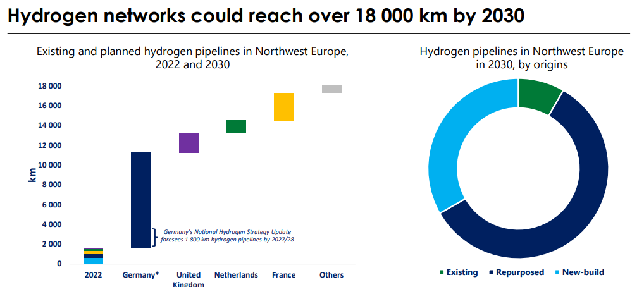This screenshot has height=287, width=644.
Task: Click the bar chart title about existing and planned pipelines
Action: point(192,58)
